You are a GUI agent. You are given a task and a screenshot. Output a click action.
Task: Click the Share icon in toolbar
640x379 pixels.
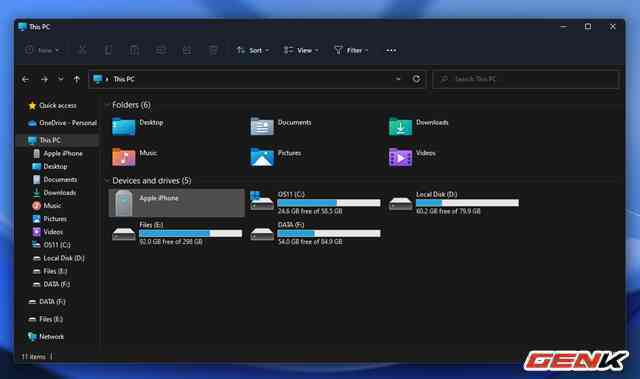(x=187, y=50)
